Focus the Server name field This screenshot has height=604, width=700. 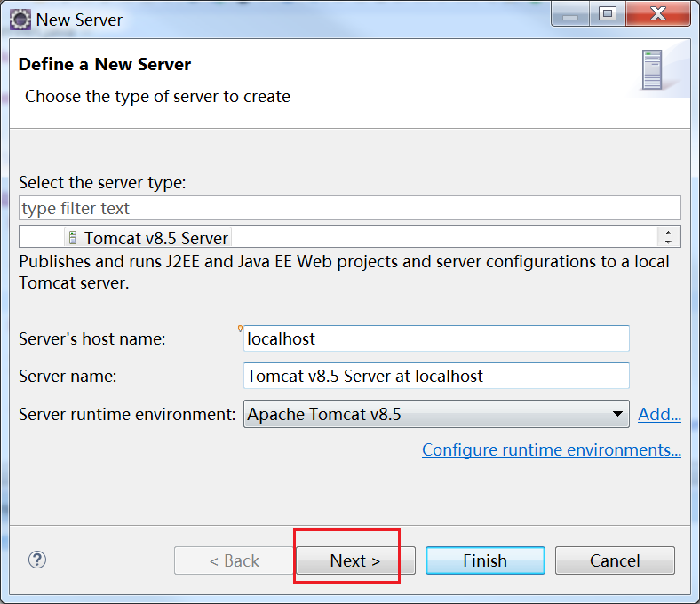(436, 376)
